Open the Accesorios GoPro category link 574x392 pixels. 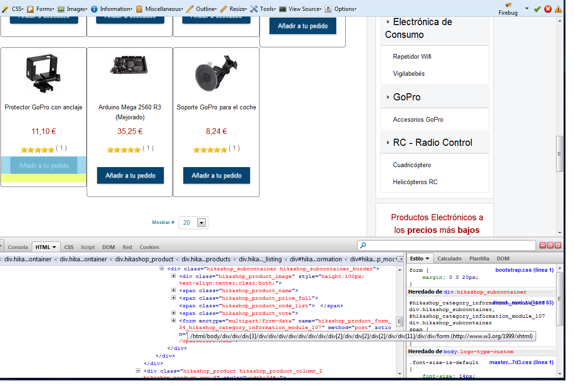pos(418,119)
